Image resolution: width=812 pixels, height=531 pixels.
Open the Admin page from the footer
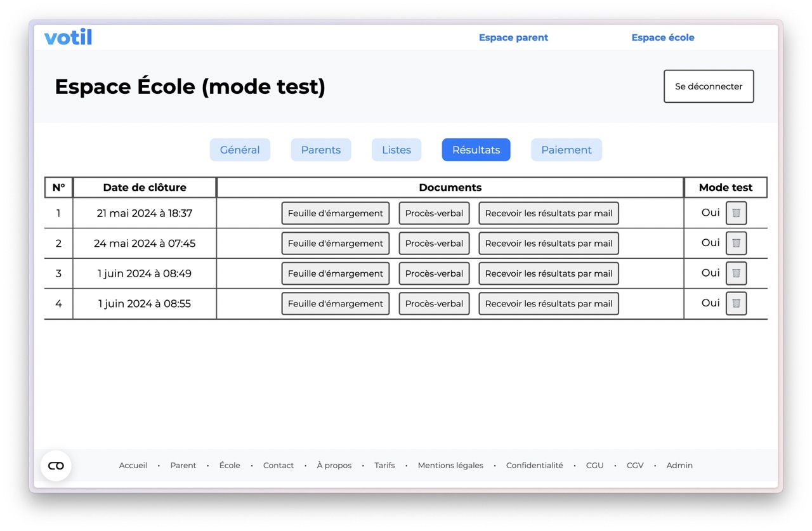pyautogui.click(x=679, y=465)
